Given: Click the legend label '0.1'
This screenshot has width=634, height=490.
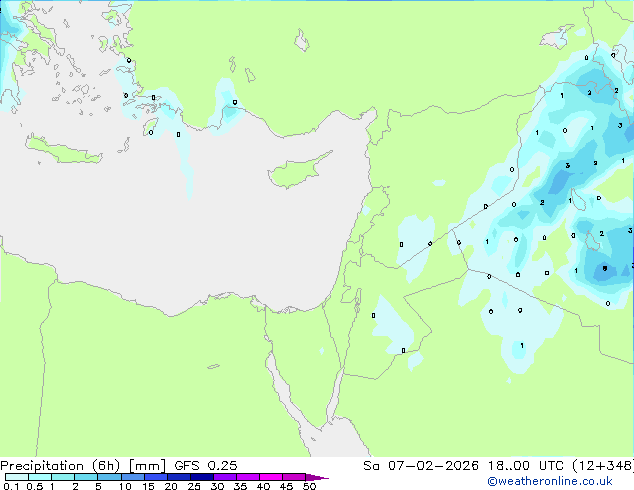Looking at the screenshot, I should click(11, 486).
